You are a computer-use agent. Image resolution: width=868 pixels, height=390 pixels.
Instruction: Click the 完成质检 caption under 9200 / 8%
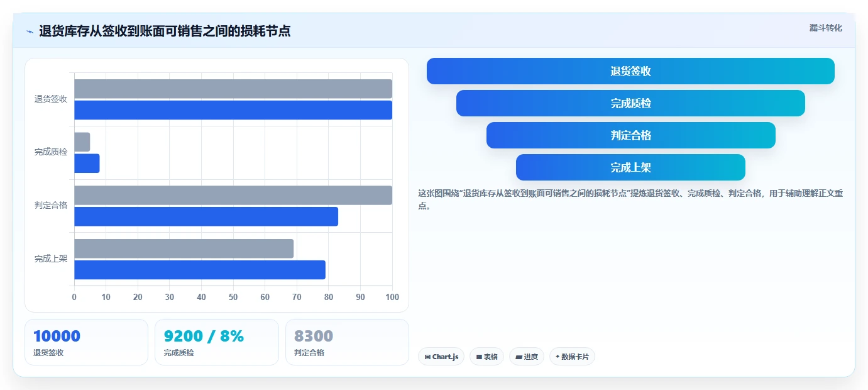179,353
